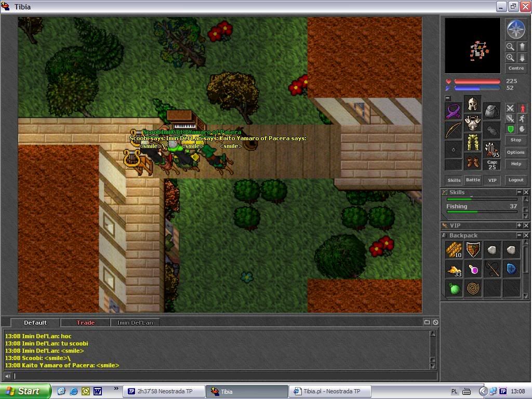Move minimap down one floor
Viewport: 532px width, 399px height.
click(522, 58)
